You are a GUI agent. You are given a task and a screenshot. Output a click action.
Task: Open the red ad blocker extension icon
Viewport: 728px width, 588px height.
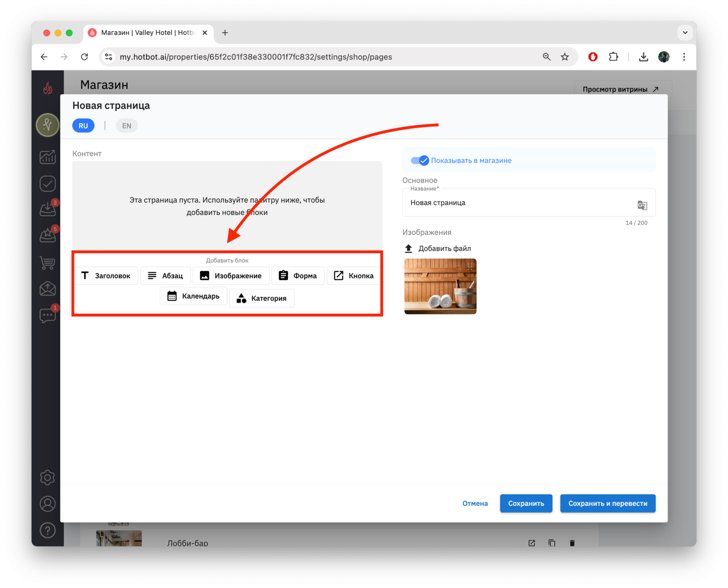[593, 57]
